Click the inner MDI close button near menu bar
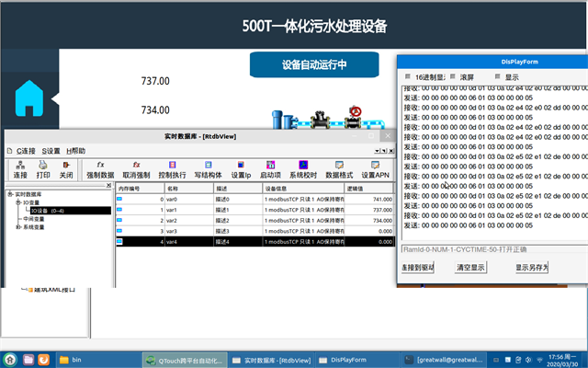 coord(390,151)
